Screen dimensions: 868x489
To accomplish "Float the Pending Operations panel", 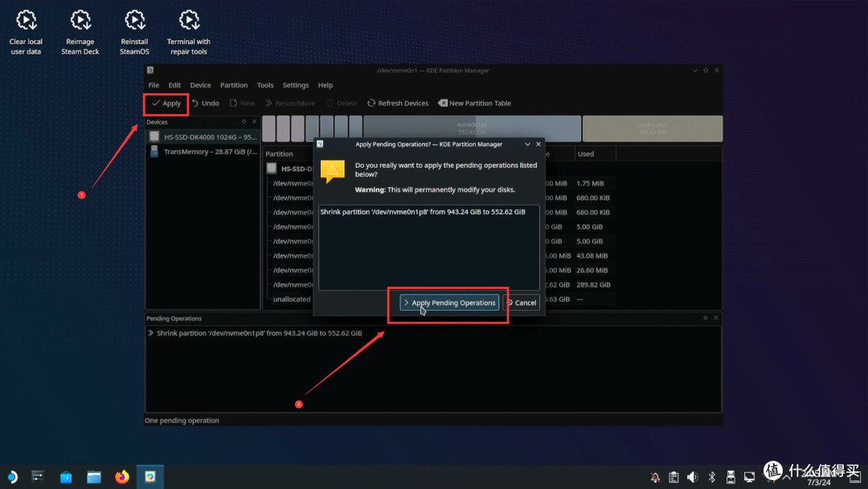I will pyautogui.click(x=706, y=318).
